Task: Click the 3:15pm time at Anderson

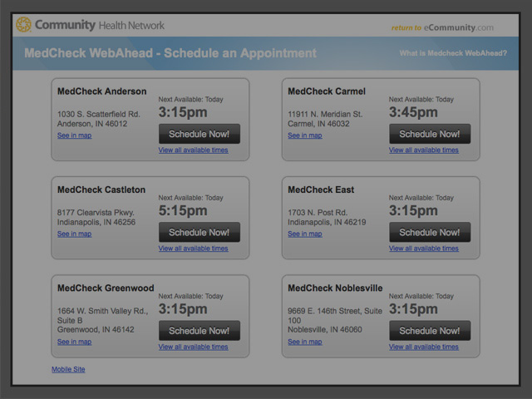Action: coord(183,112)
